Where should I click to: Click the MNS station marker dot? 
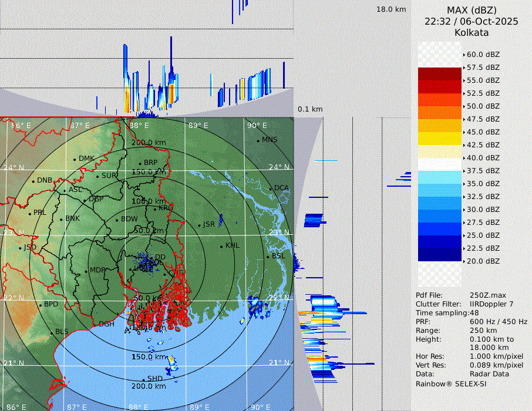[258, 140]
